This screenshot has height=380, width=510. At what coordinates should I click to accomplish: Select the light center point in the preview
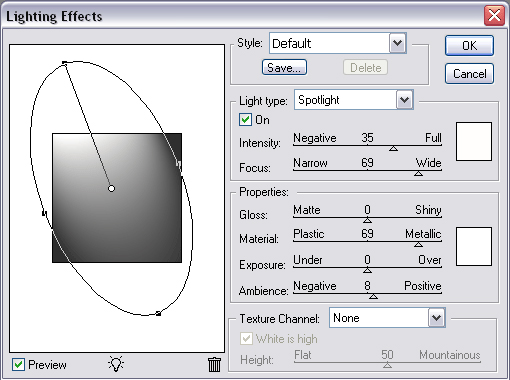coord(111,189)
